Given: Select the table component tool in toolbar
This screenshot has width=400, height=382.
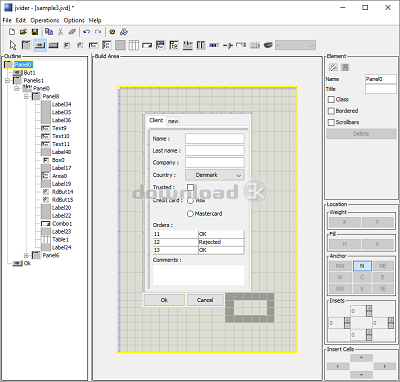Looking at the screenshot, I should 134,45.
